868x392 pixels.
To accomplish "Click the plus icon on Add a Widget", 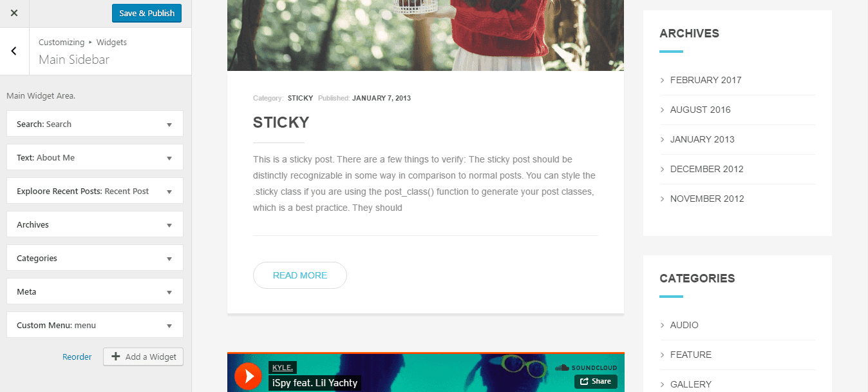I will coord(116,357).
